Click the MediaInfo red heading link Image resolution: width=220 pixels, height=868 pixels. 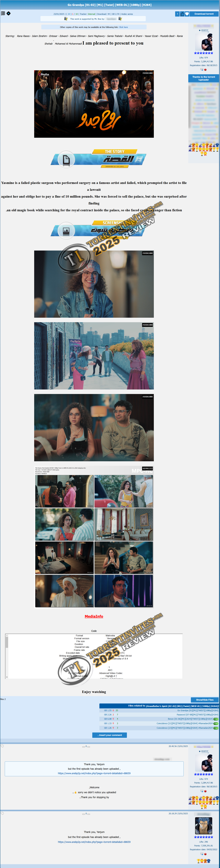pos(94,616)
